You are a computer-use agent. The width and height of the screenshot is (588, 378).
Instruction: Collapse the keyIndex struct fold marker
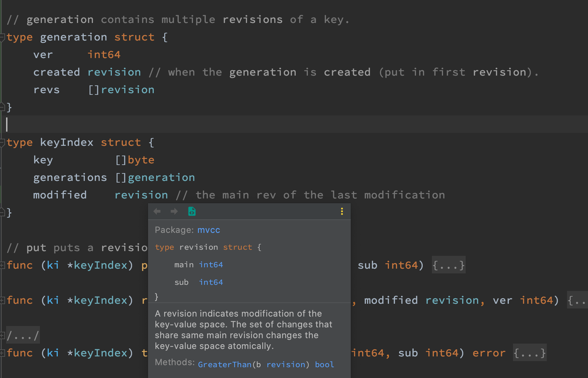pos(2,142)
